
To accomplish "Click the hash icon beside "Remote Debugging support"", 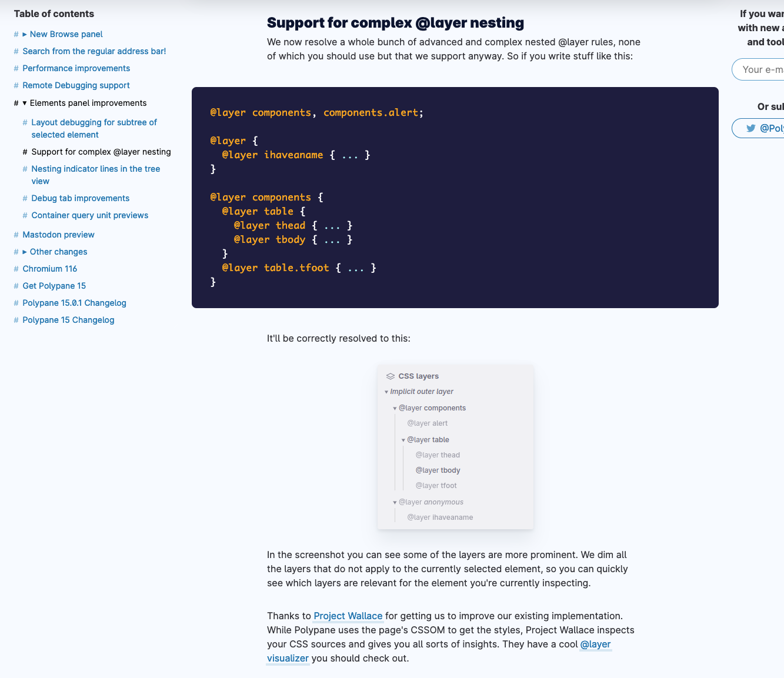I will (x=15, y=85).
